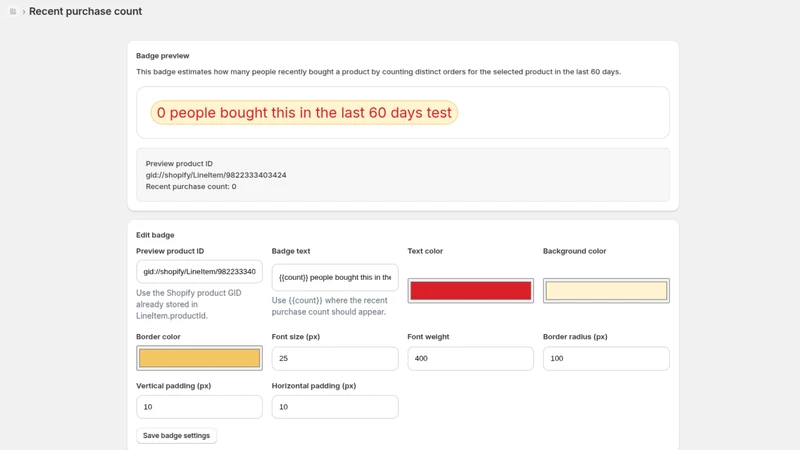800x450 pixels.
Task: Click the app icon in the breadcrumb
Action: click(13, 11)
